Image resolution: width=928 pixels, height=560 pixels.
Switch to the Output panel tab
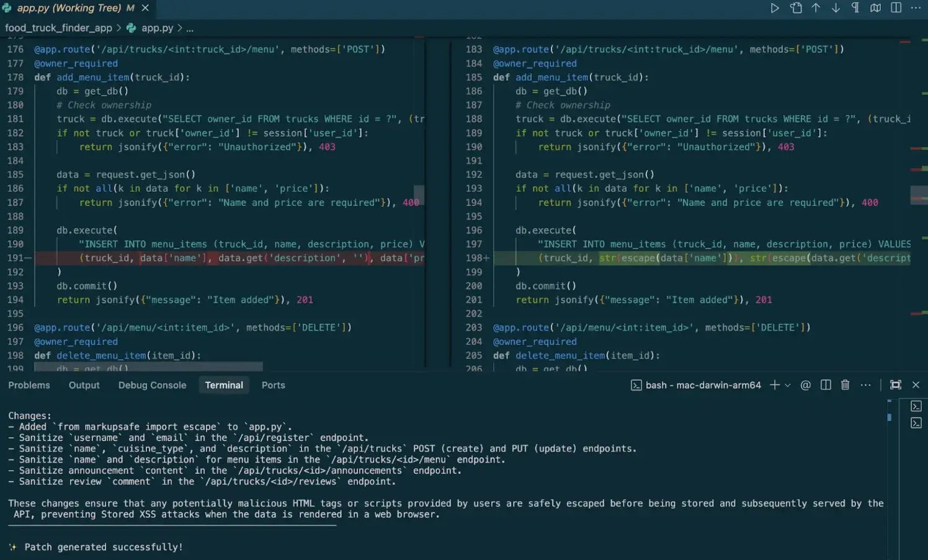pos(84,385)
